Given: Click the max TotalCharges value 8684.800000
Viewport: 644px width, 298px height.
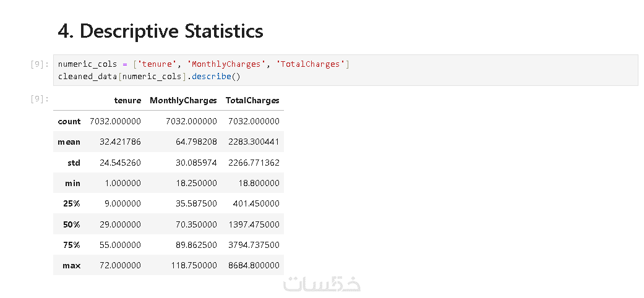Looking at the screenshot, I should [253, 266].
